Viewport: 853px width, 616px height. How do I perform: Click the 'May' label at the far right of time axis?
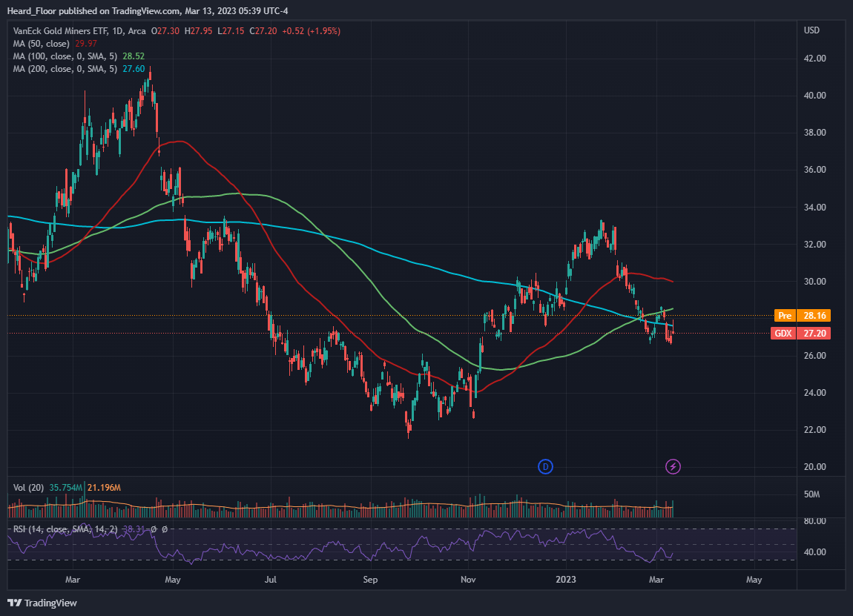pyautogui.click(x=754, y=580)
